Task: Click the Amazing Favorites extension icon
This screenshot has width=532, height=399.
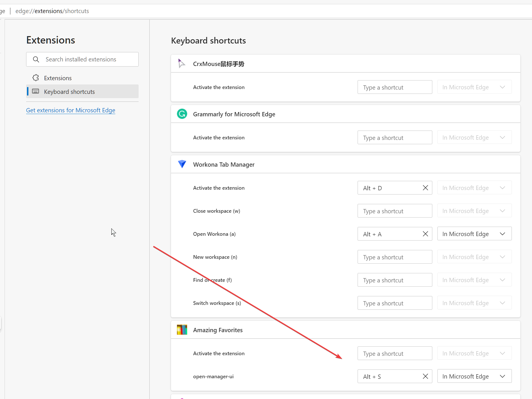Action: tap(182, 330)
